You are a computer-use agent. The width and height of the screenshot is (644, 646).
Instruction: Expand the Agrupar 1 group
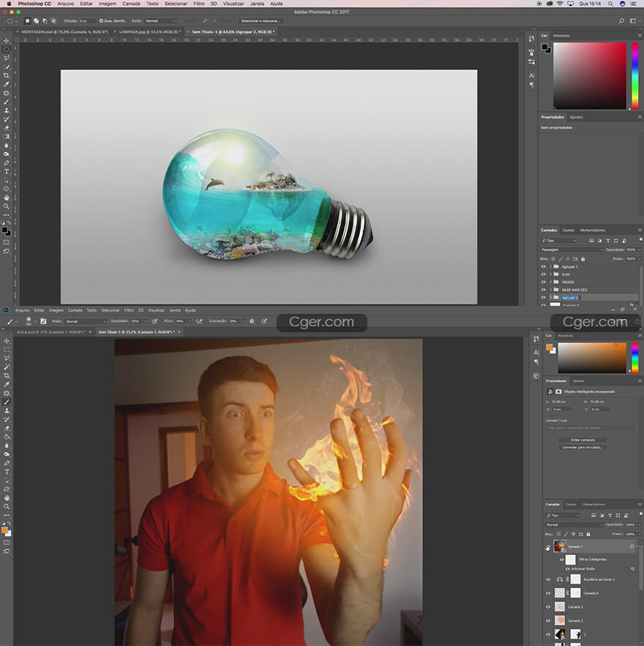click(550, 266)
